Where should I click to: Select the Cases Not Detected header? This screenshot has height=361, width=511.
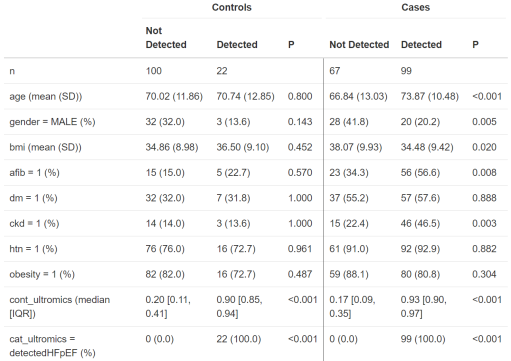[359, 45]
